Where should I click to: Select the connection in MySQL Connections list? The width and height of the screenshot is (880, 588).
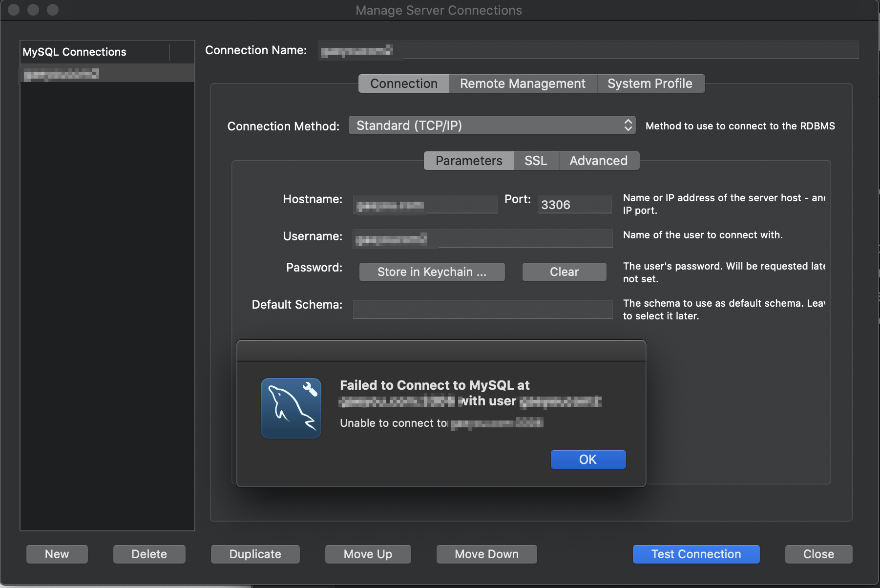coord(107,74)
